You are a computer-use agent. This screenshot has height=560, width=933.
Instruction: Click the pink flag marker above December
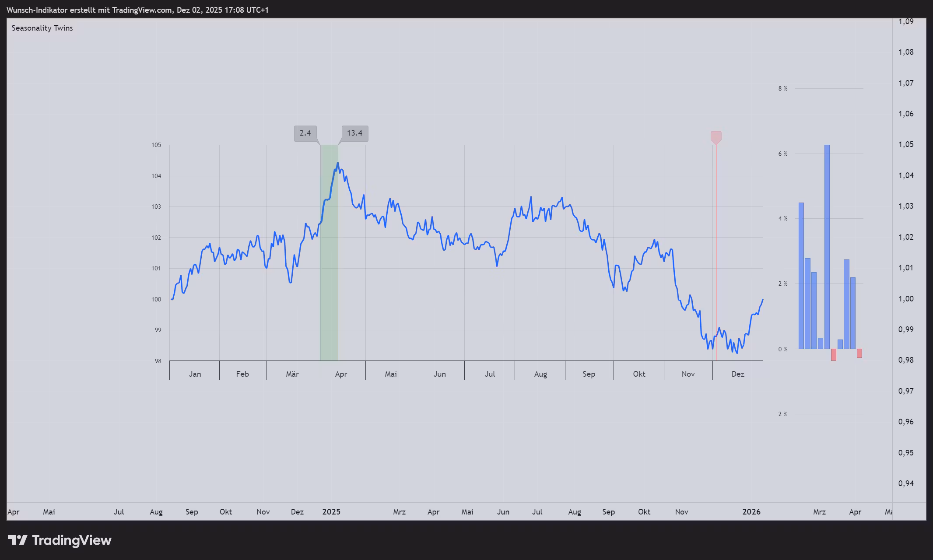click(x=716, y=137)
